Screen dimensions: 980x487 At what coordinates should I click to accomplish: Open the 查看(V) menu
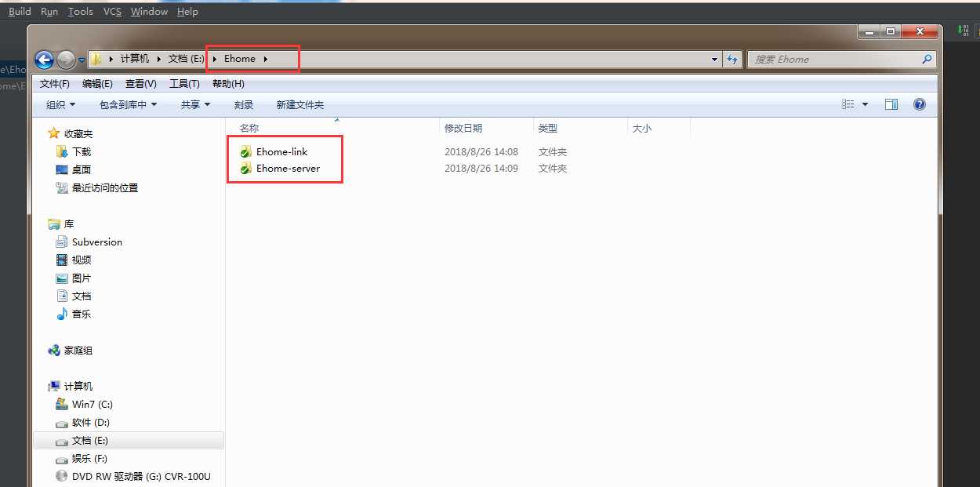click(141, 84)
